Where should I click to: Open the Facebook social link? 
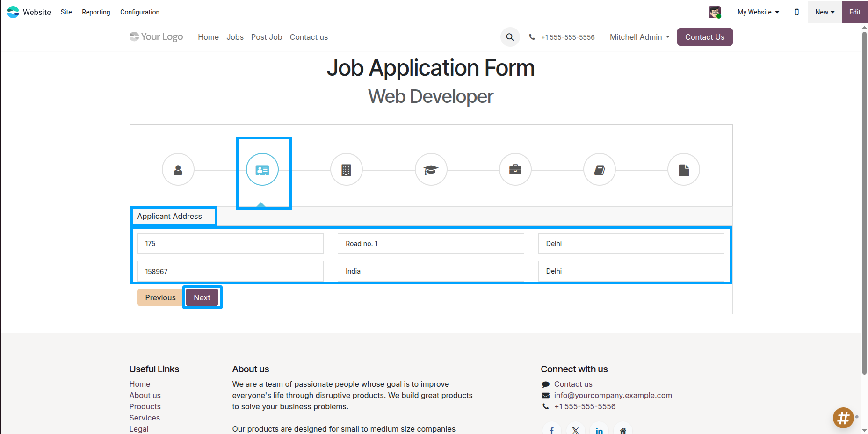[552, 430]
